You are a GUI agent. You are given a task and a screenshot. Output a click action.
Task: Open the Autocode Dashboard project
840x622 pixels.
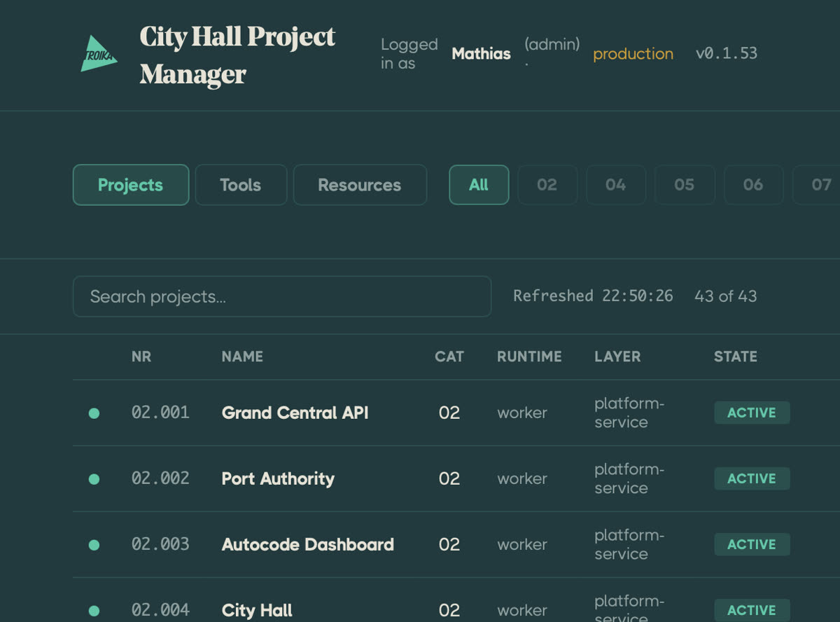307,545
